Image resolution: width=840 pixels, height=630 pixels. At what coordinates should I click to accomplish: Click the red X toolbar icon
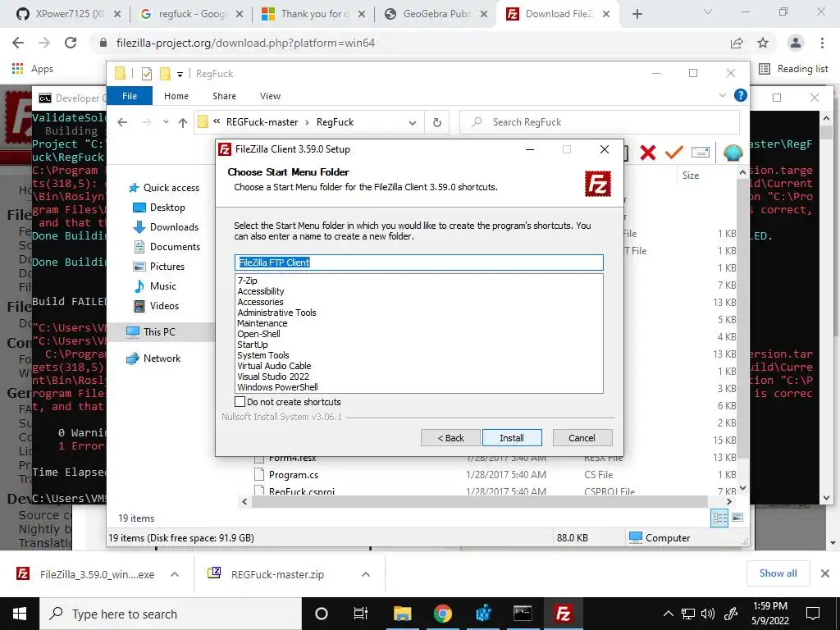(648, 153)
